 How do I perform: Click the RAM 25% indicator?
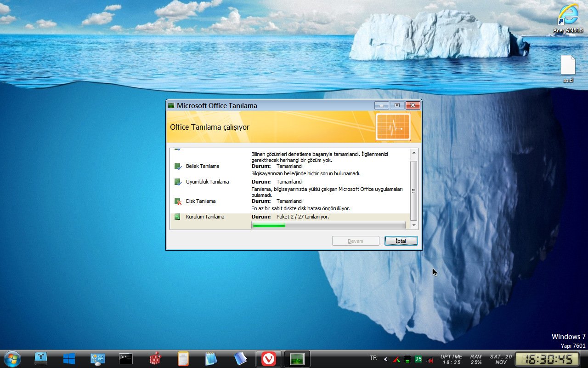[x=476, y=359]
